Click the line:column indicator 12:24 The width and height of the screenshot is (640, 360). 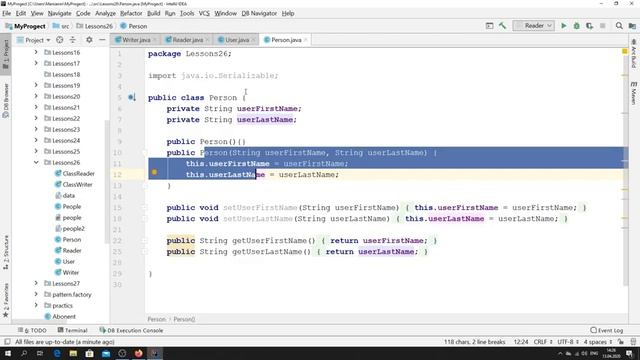pyautogui.click(x=521, y=342)
